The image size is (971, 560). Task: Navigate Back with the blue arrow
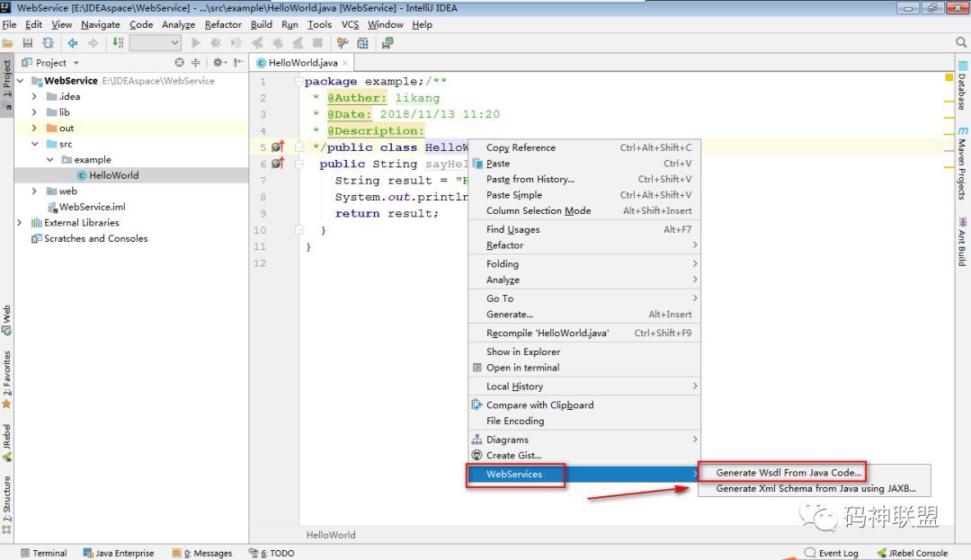pos(73,42)
